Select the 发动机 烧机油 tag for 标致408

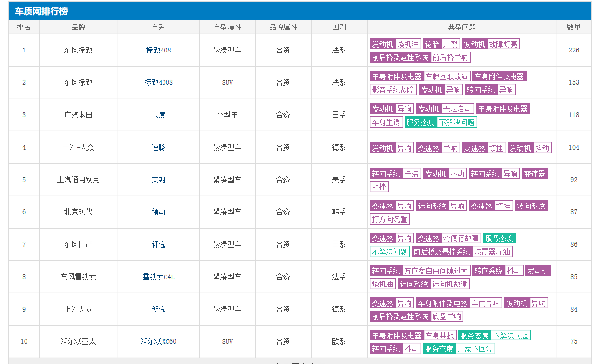pos(396,44)
